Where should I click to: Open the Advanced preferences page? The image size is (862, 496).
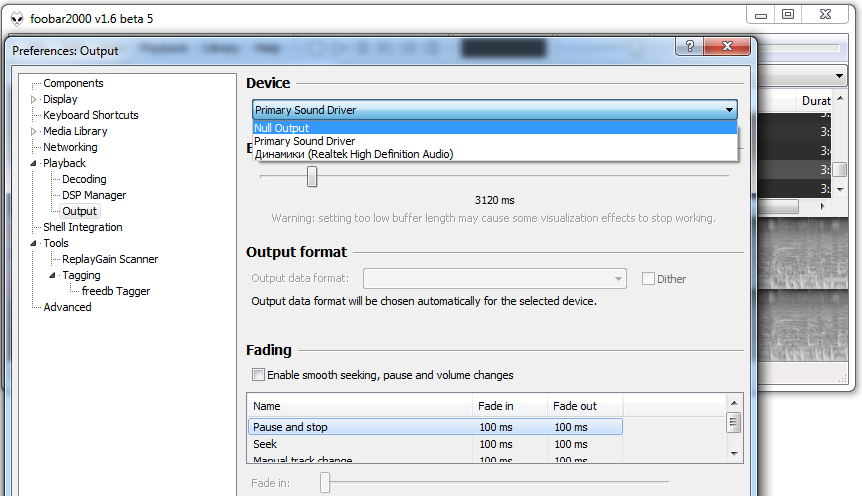tap(67, 307)
